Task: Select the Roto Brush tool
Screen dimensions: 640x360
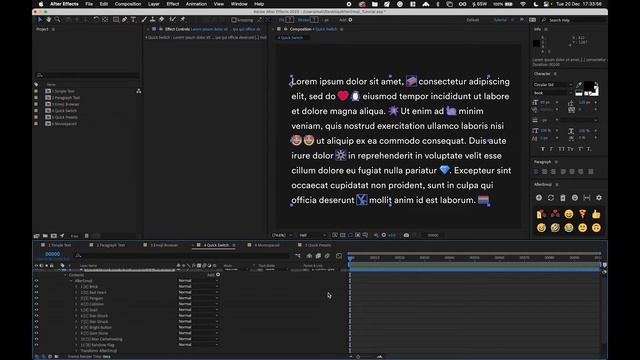Action: pyautogui.click(x=173, y=20)
